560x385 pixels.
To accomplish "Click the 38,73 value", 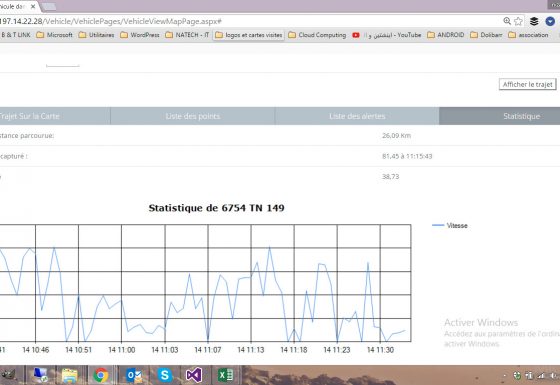I will 391,176.
